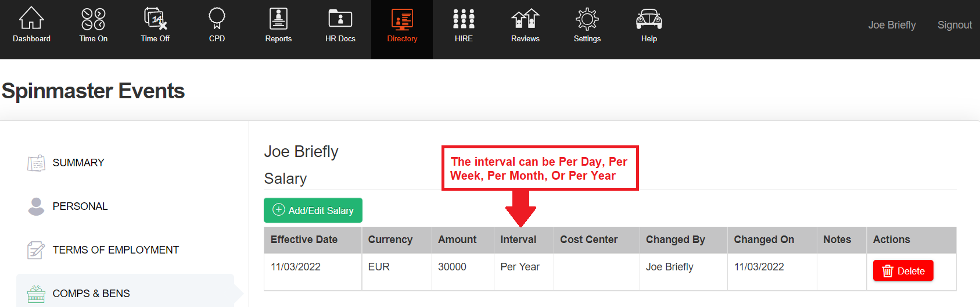Viewport: 980px width, 307px height.
Task: Switch to the Summary section
Action: point(78,163)
